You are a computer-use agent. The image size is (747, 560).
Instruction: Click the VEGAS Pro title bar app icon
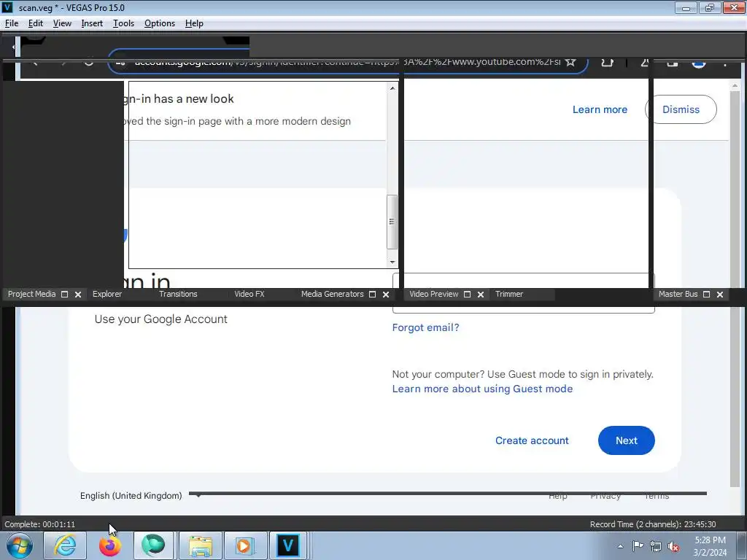click(7, 7)
